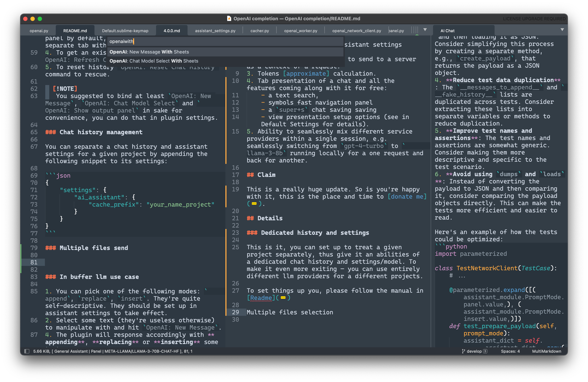This screenshot has height=382, width=588.
Task: Click the gpt-4-turbo inline code
Action: (x=364, y=146)
